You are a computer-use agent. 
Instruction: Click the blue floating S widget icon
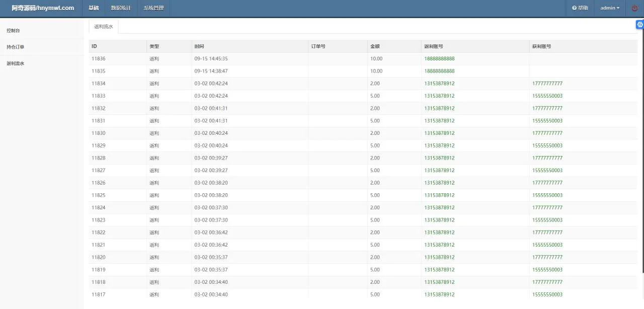tap(640, 24)
